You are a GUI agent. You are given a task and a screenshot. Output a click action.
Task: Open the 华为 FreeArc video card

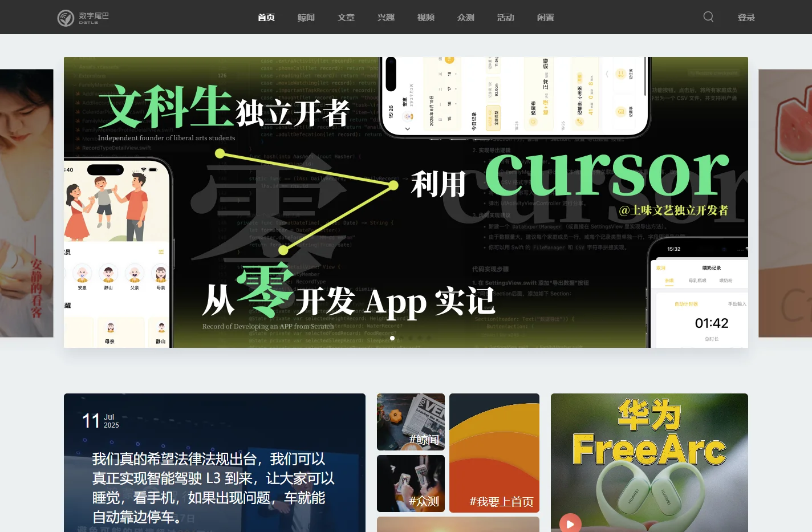[649, 462]
